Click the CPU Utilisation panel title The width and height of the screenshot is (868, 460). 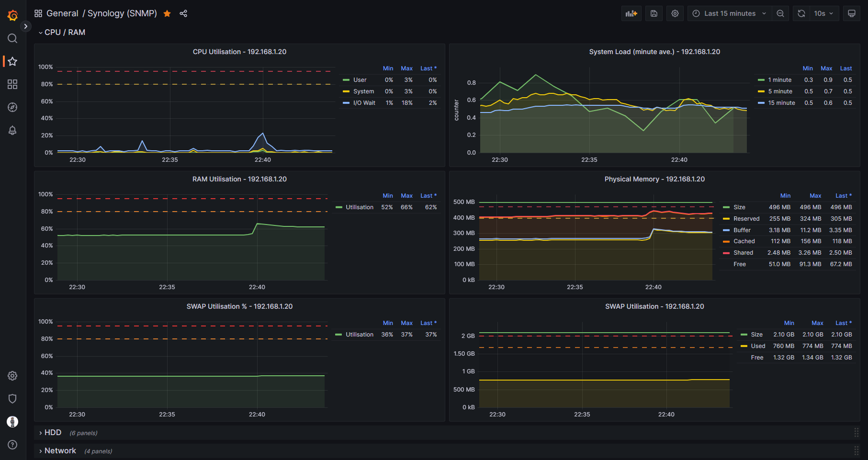click(x=239, y=52)
